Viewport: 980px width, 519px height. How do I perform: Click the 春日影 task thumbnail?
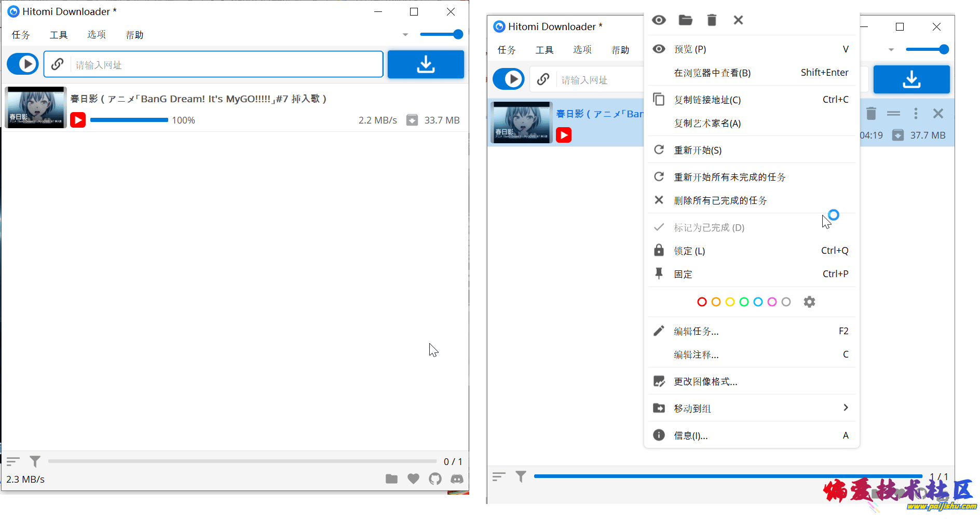pyautogui.click(x=35, y=107)
